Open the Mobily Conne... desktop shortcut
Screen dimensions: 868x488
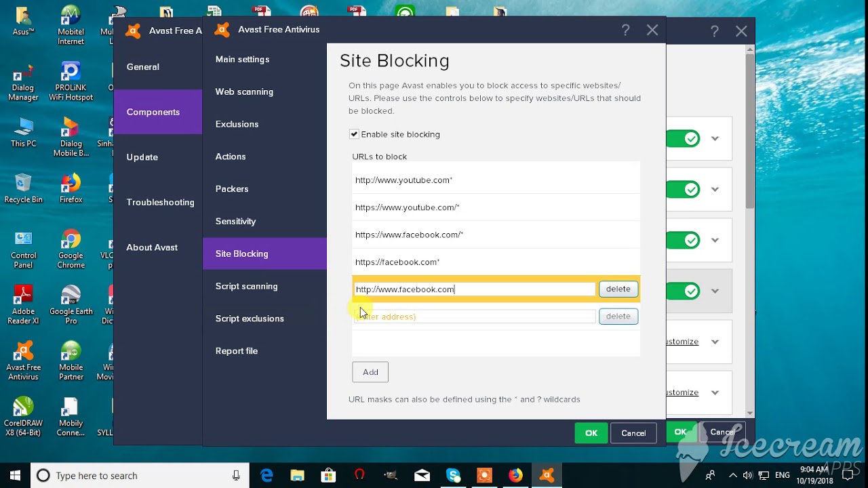pos(71,417)
